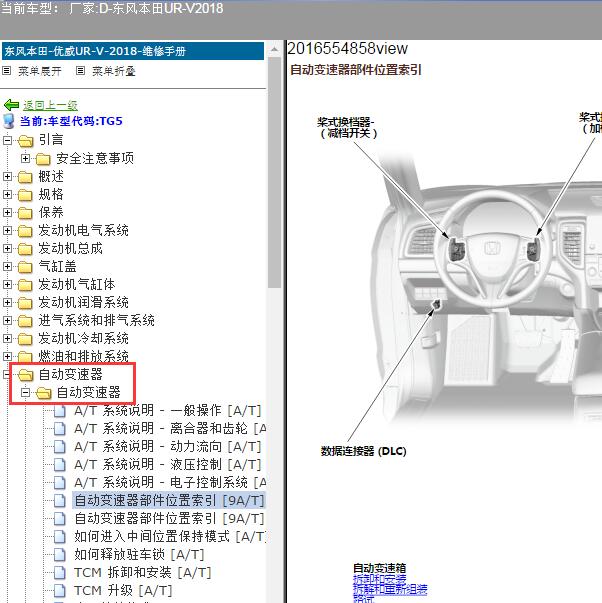The width and height of the screenshot is (602, 603).
Task: Click the 东风本田-优威UR-V-2018-维修手册 header bar
Action: click(x=133, y=51)
